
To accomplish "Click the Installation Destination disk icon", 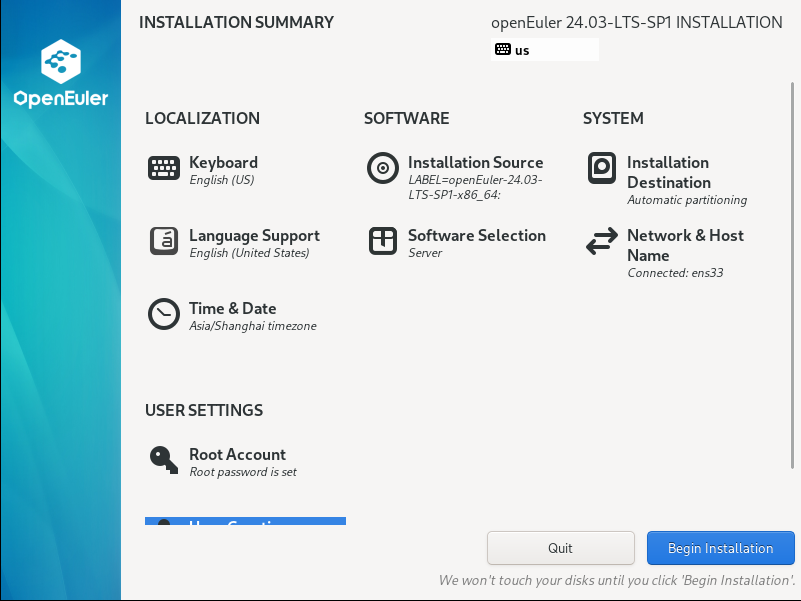I will [x=602, y=168].
